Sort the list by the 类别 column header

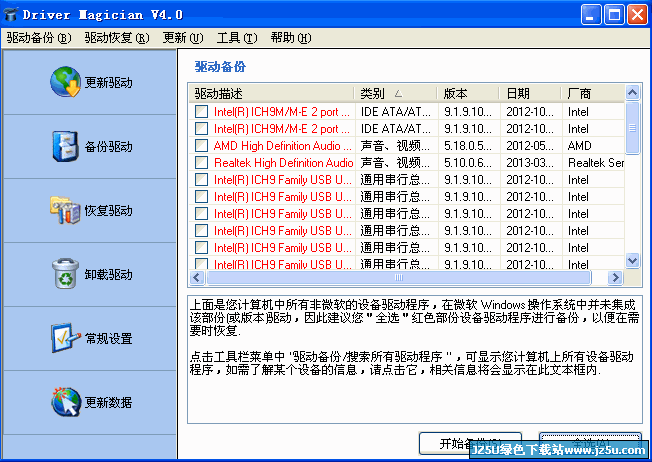point(396,94)
